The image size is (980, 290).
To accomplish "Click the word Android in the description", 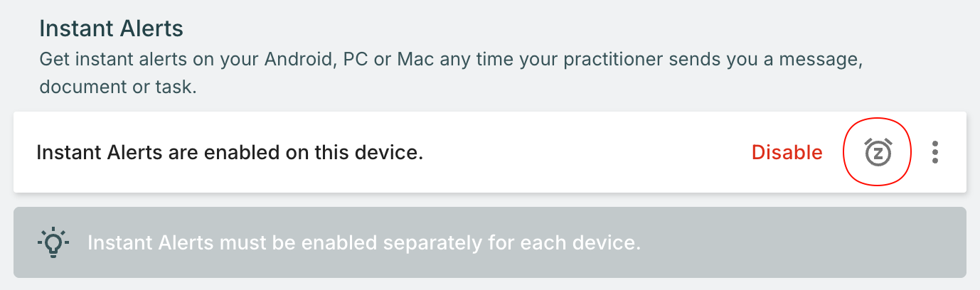I will point(298,58).
